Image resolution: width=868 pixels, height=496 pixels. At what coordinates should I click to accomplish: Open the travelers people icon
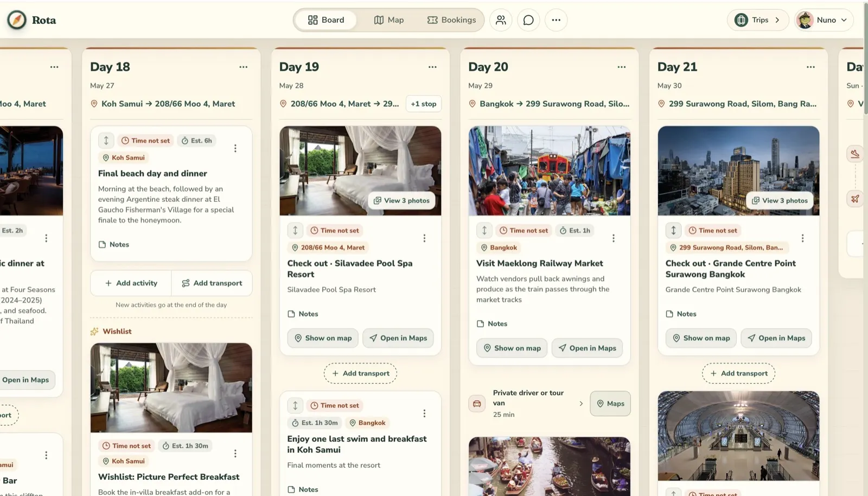tap(501, 20)
